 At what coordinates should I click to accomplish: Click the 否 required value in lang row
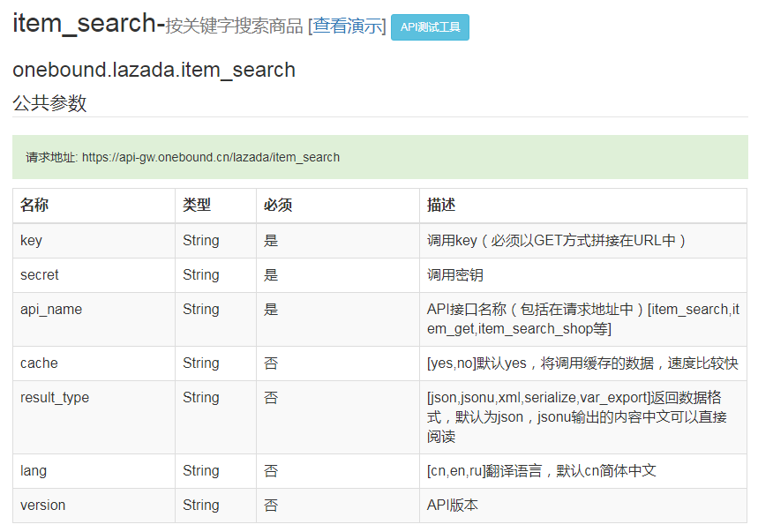pos(271,471)
